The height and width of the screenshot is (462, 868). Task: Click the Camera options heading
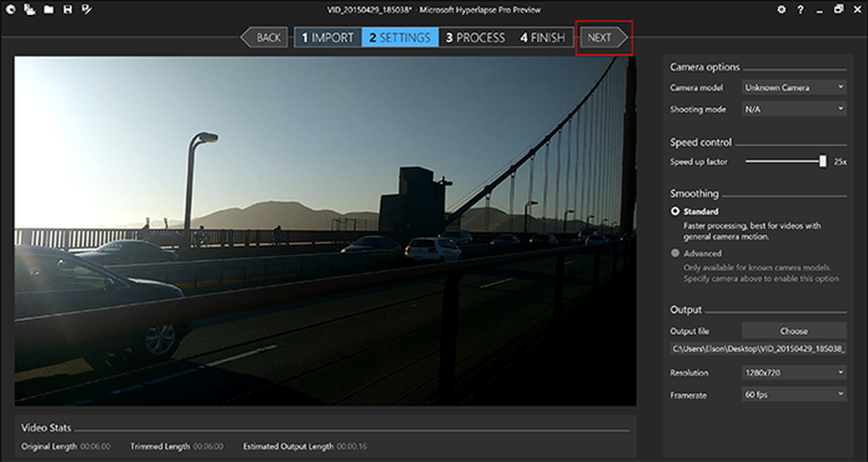coord(705,67)
